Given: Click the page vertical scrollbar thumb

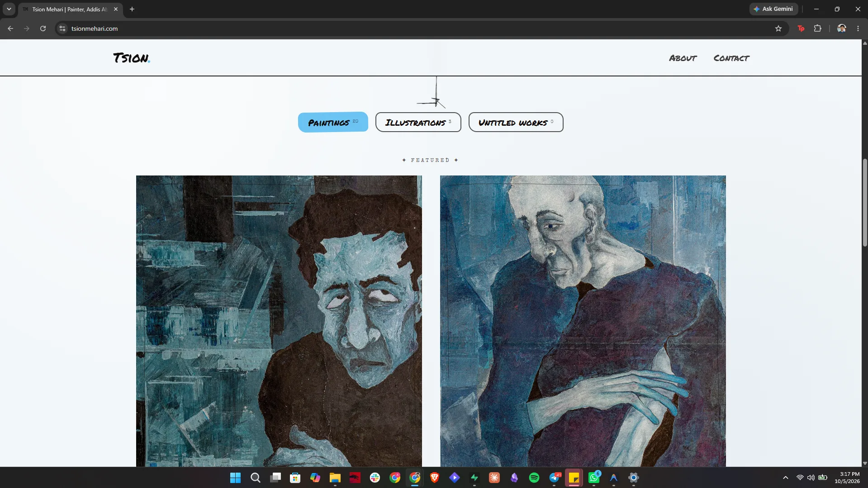Looking at the screenshot, I should coord(865,202).
